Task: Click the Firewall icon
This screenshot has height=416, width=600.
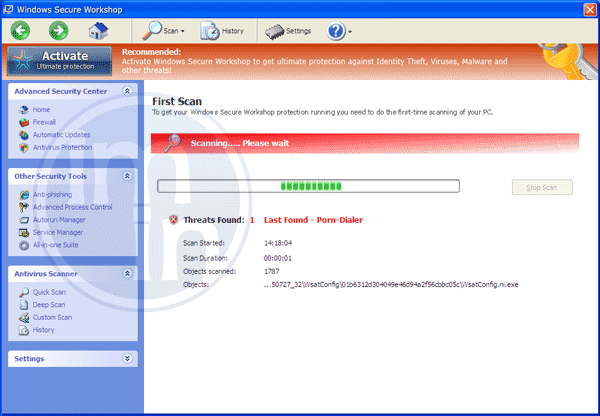Action: (24, 122)
